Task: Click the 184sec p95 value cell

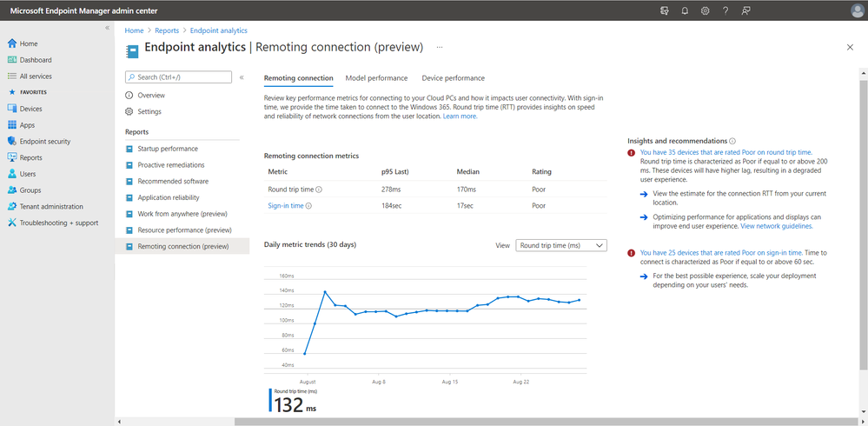Action: (x=392, y=205)
